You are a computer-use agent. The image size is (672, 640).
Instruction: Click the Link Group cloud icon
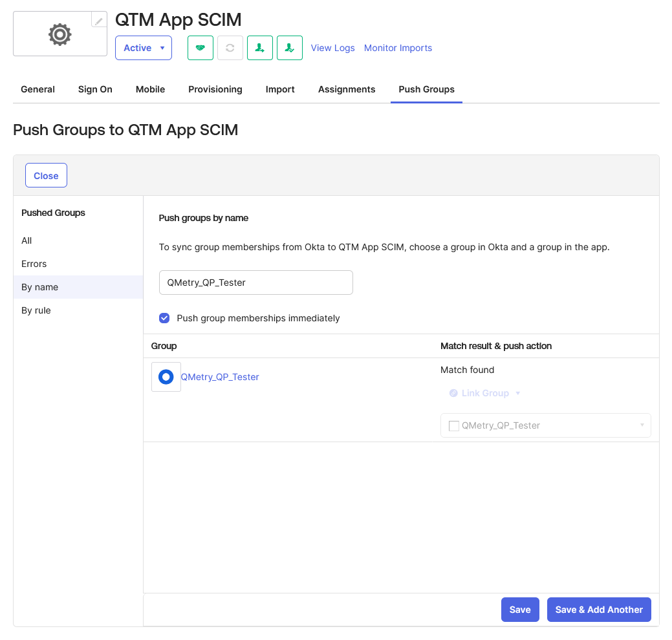(x=453, y=393)
